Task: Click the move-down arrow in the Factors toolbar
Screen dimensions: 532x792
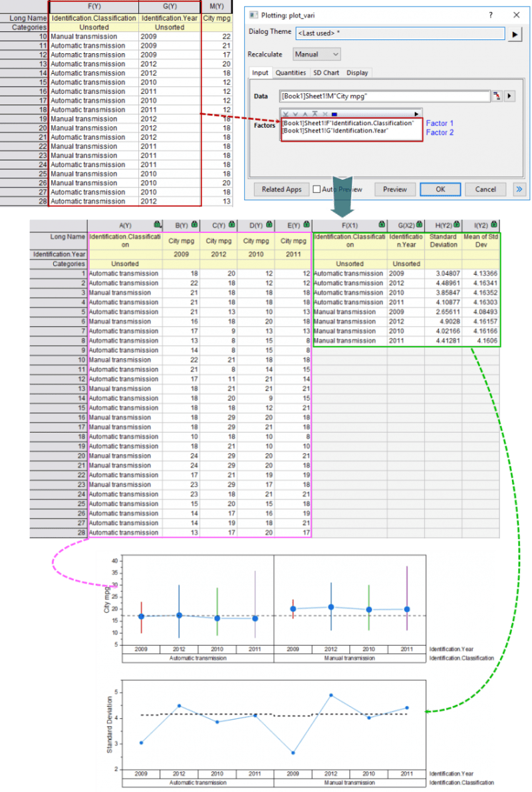Action: (x=294, y=113)
